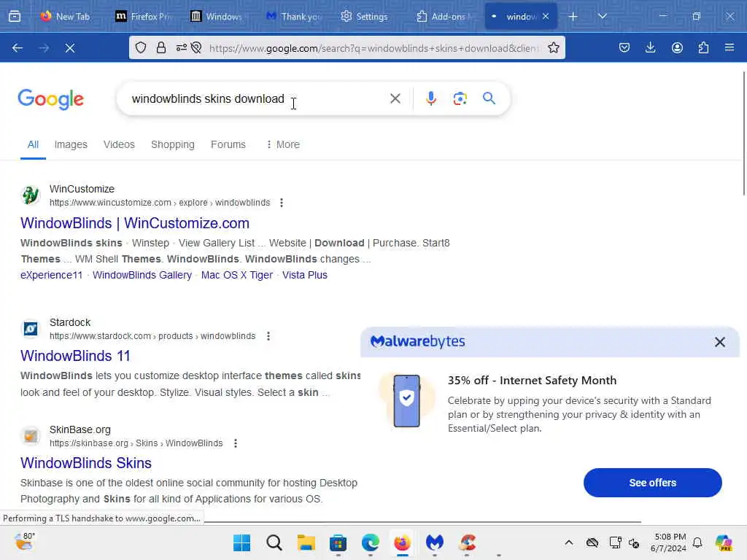Submit search with magnifier button
Image resolution: width=747 pixels, height=560 pixels.
(489, 98)
